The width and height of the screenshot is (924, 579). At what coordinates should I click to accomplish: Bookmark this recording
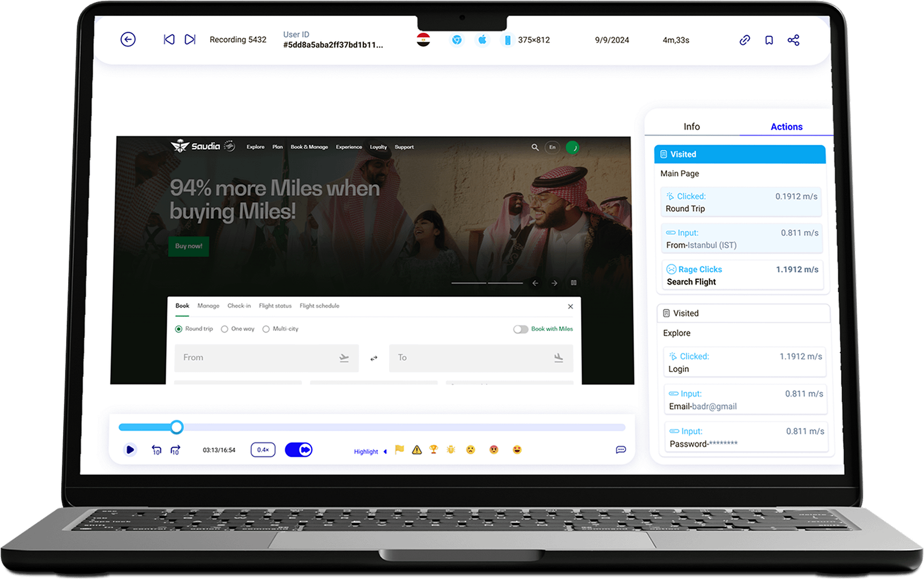(x=769, y=40)
